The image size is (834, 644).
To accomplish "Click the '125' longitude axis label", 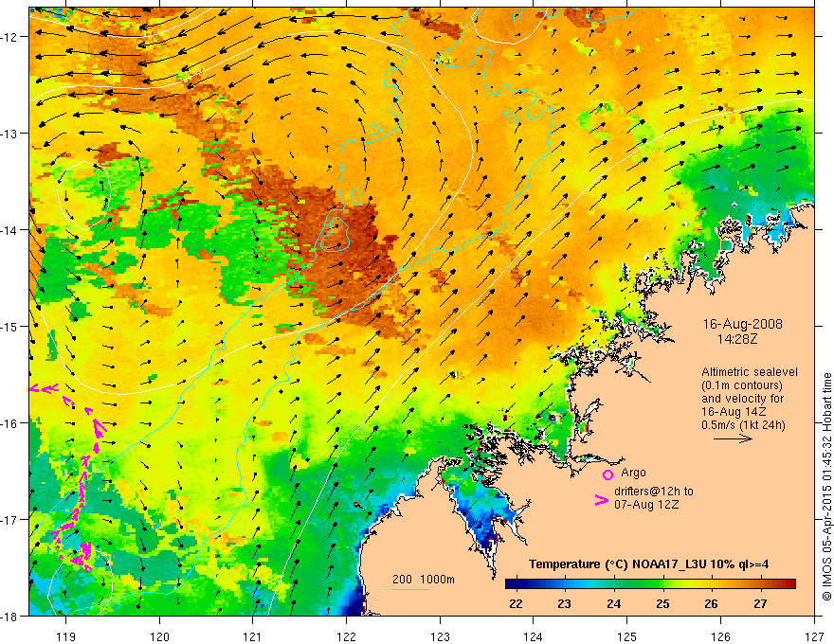I will [x=627, y=636].
